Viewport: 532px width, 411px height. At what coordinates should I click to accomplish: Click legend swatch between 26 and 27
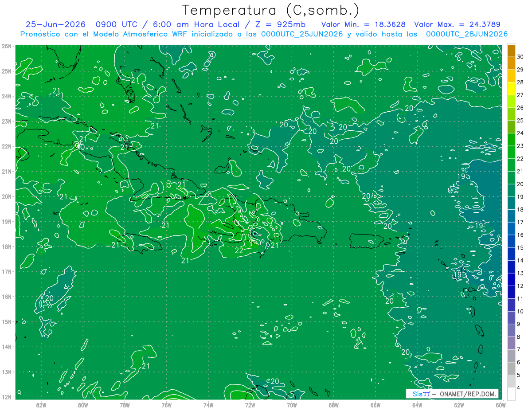pos(511,102)
